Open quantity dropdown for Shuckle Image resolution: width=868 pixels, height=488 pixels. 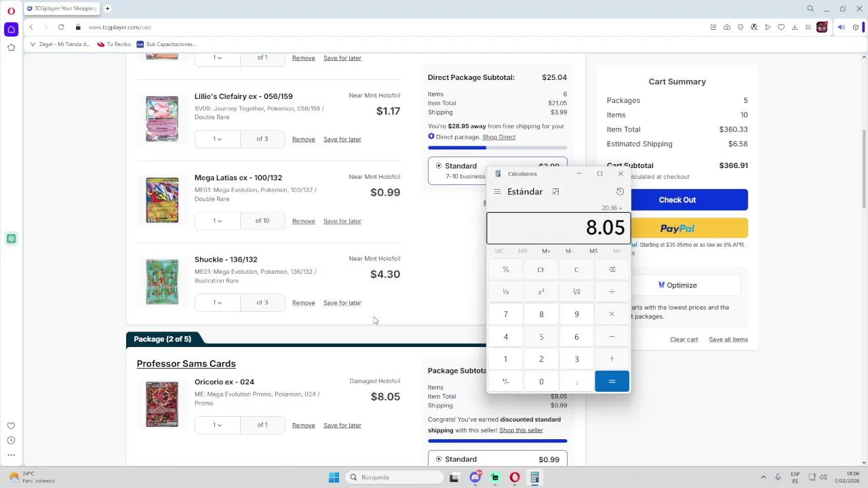pyautogui.click(x=218, y=302)
